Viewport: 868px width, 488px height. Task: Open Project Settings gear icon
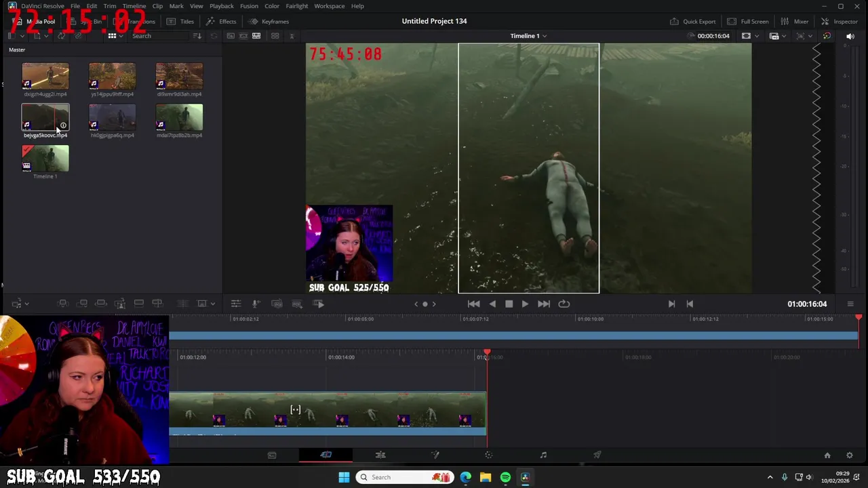coord(850,455)
